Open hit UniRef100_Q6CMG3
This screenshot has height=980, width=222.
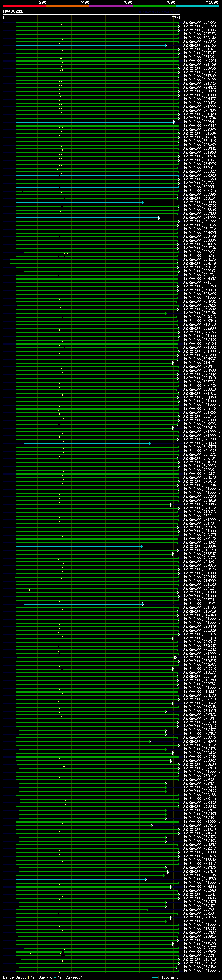(199, 213)
